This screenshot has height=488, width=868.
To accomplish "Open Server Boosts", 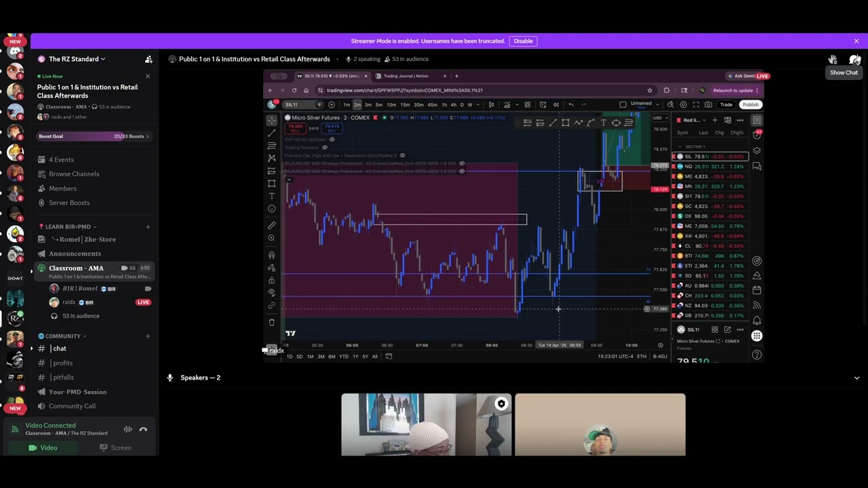I will tap(69, 203).
